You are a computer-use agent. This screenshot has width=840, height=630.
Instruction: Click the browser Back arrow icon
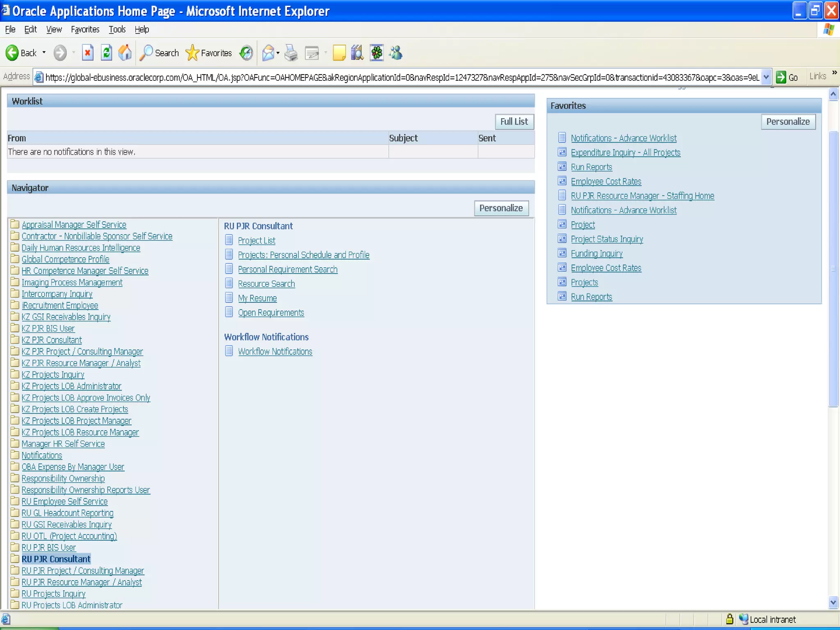[x=12, y=53]
